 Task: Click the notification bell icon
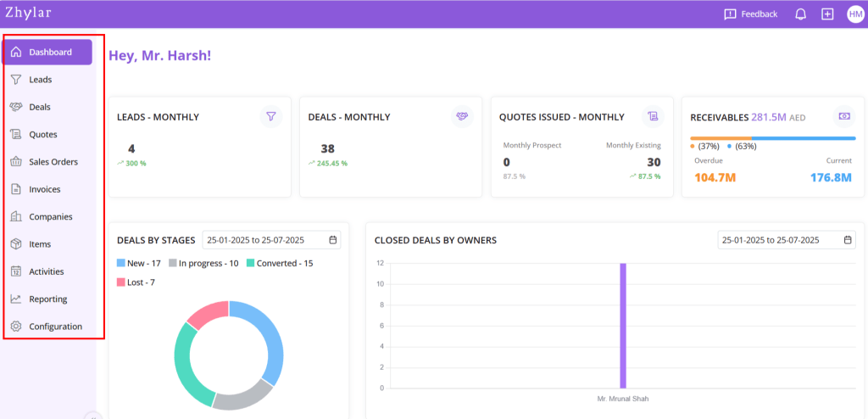pos(800,14)
